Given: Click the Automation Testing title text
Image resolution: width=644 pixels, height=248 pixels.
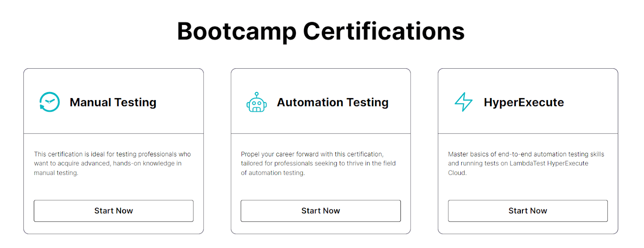Looking at the screenshot, I should [332, 102].
